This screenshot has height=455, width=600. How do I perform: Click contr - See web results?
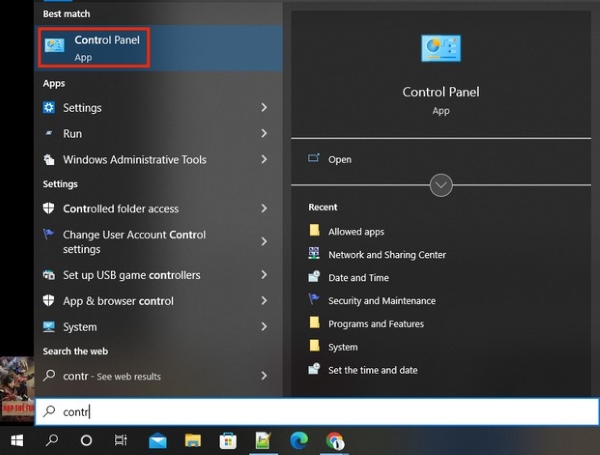[x=158, y=375]
